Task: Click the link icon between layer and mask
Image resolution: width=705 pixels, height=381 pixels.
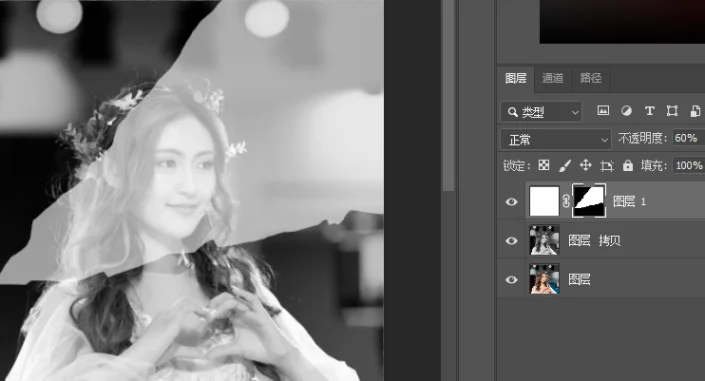Action: pyautogui.click(x=566, y=201)
